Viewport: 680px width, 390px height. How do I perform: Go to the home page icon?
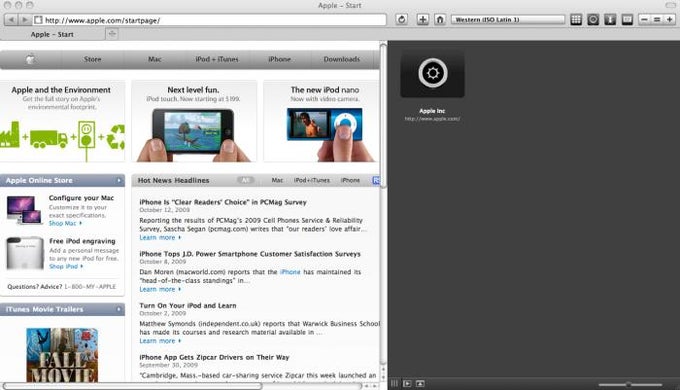440,20
